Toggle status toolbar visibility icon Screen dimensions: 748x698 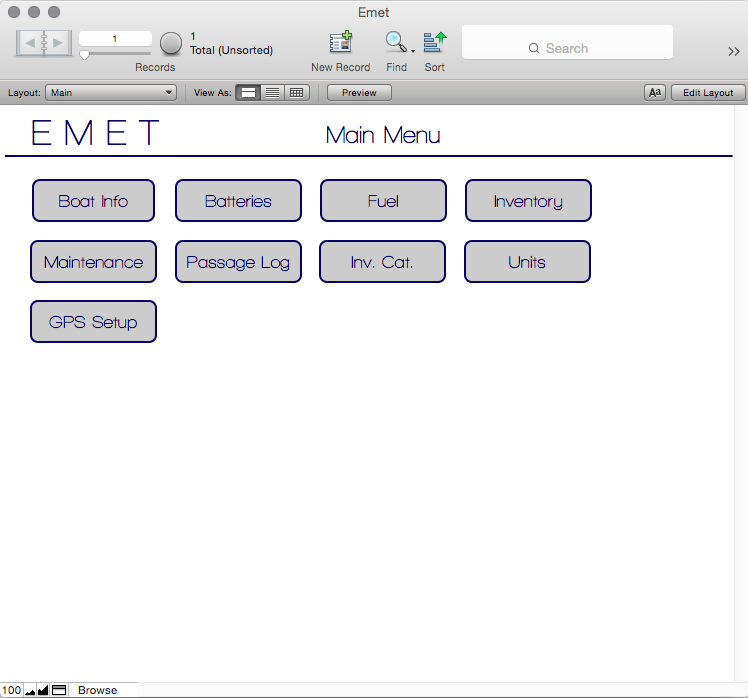click(x=59, y=690)
